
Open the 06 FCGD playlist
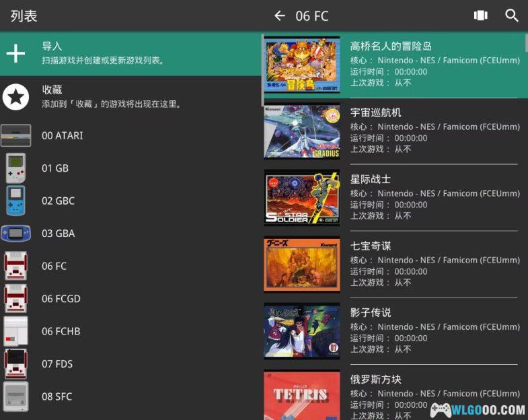130,299
